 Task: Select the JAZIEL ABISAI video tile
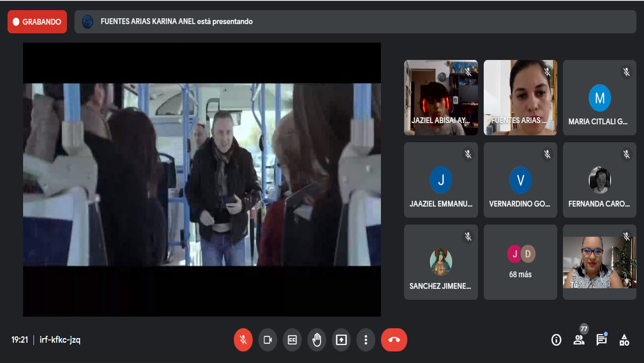pos(441,98)
